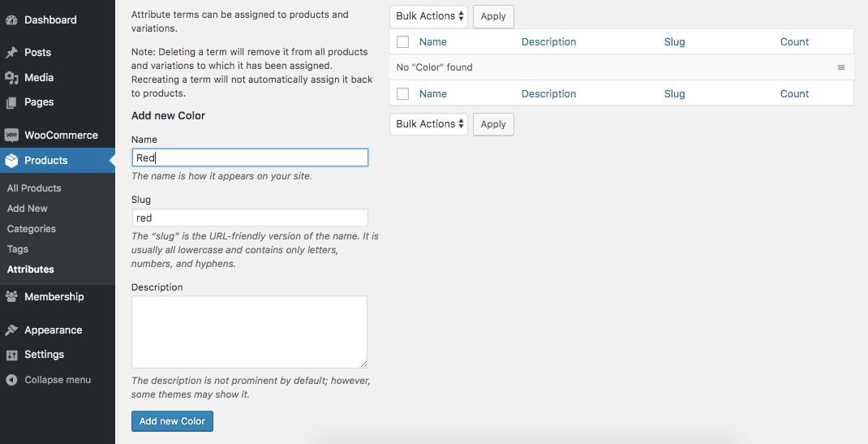Click the 'Add new Color' heading

pyautogui.click(x=168, y=116)
